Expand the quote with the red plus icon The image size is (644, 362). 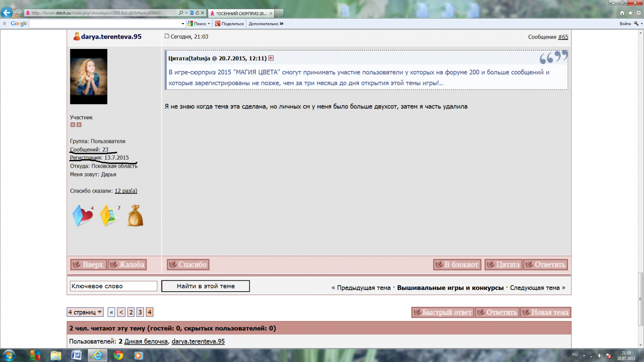coord(271,58)
